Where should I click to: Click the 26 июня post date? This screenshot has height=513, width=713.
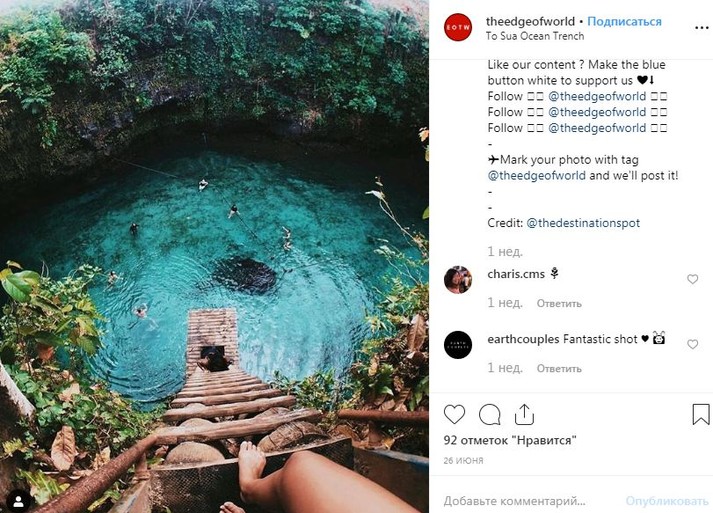pos(464,461)
